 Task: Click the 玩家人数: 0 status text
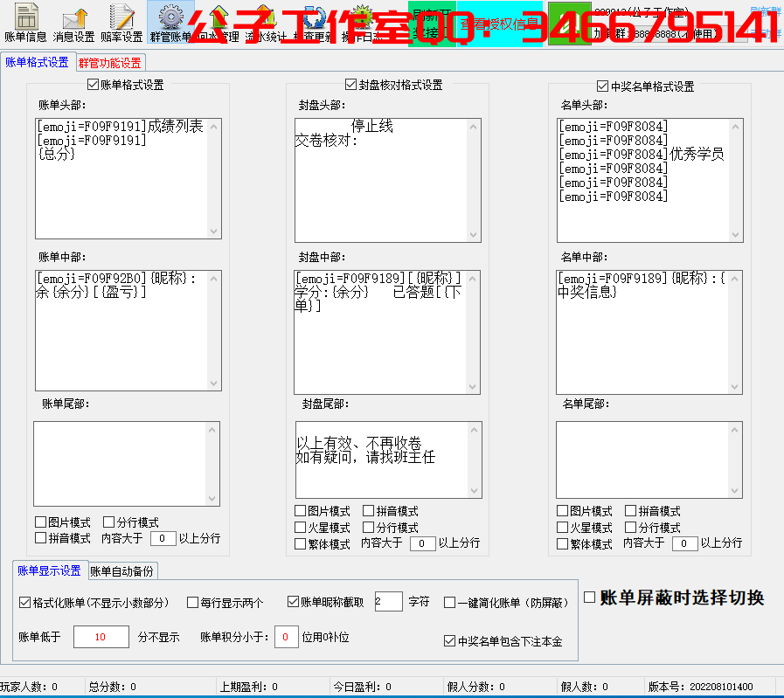[29, 687]
